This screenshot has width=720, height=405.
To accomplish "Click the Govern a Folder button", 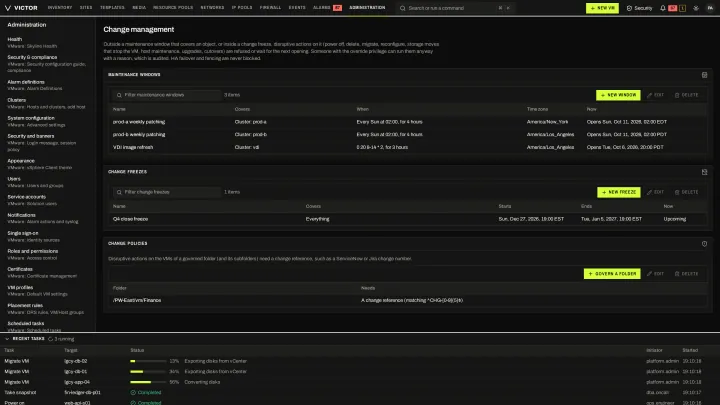I will pyautogui.click(x=612, y=274).
